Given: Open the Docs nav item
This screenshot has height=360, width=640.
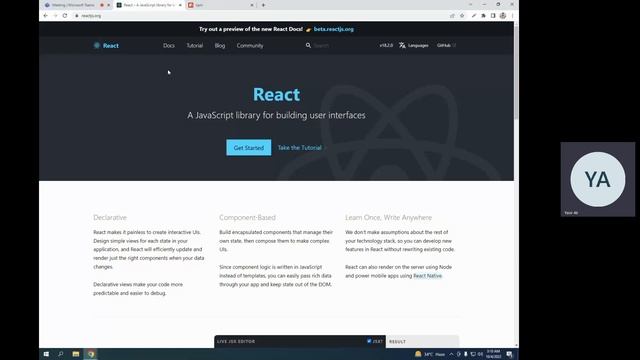Looking at the screenshot, I should click(x=169, y=45).
